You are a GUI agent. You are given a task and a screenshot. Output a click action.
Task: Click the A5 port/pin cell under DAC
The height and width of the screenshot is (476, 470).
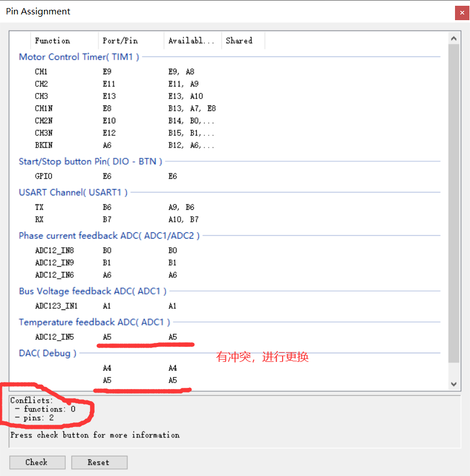point(107,380)
